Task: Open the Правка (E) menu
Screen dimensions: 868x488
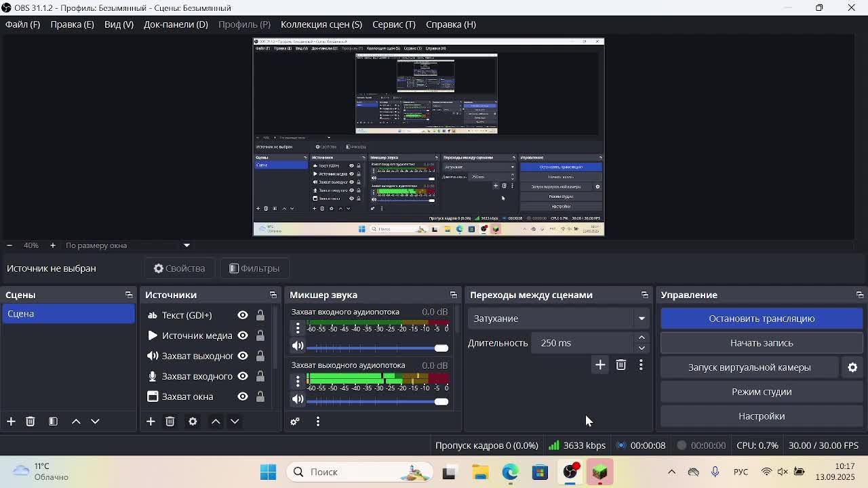Action: click(72, 24)
